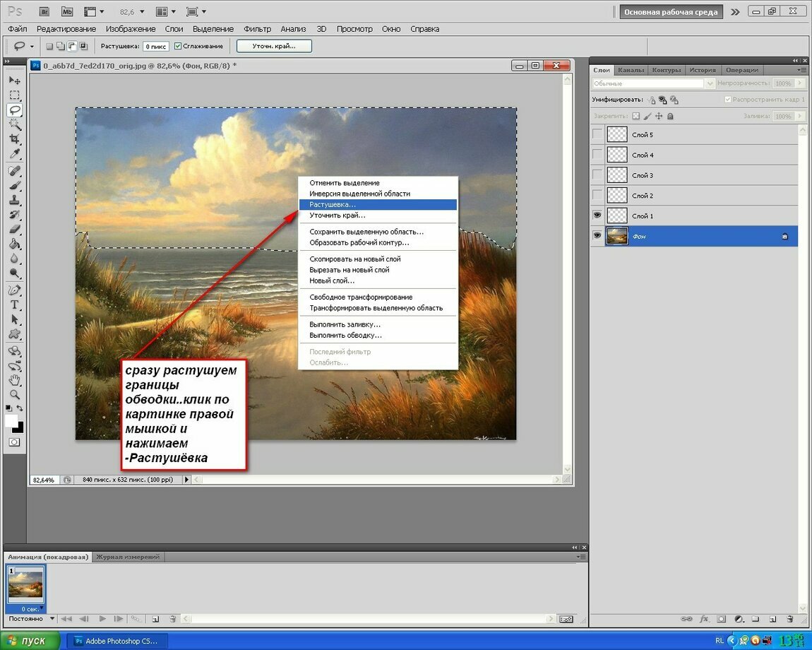Open the Фильтр menu
The width and height of the screenshot is (812, 650).
(258, 29)
